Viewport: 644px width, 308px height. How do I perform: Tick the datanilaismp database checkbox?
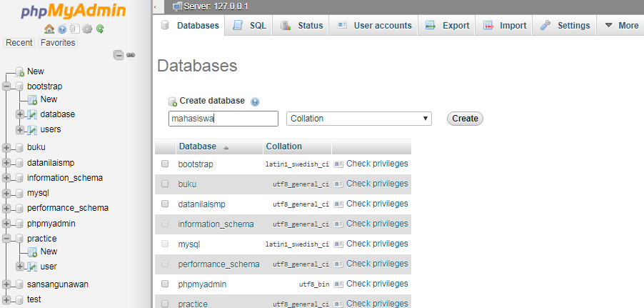tap(165, 204)
